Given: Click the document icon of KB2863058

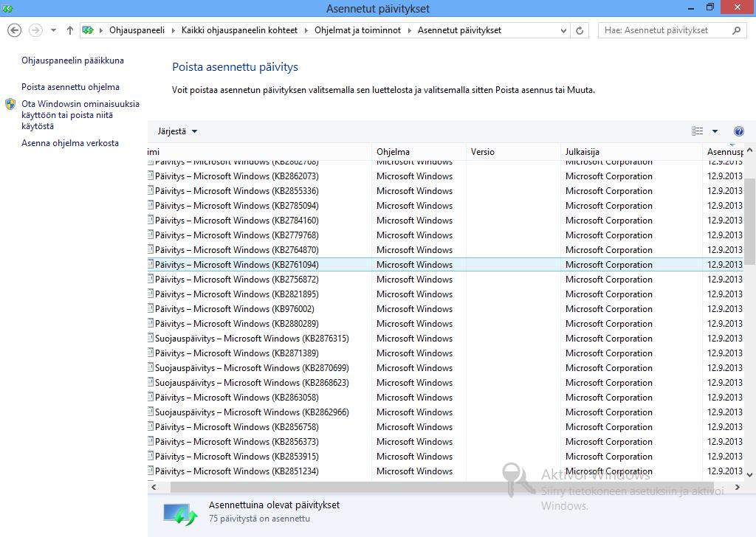Looking at the screenshot, I should tap(151, 397).
